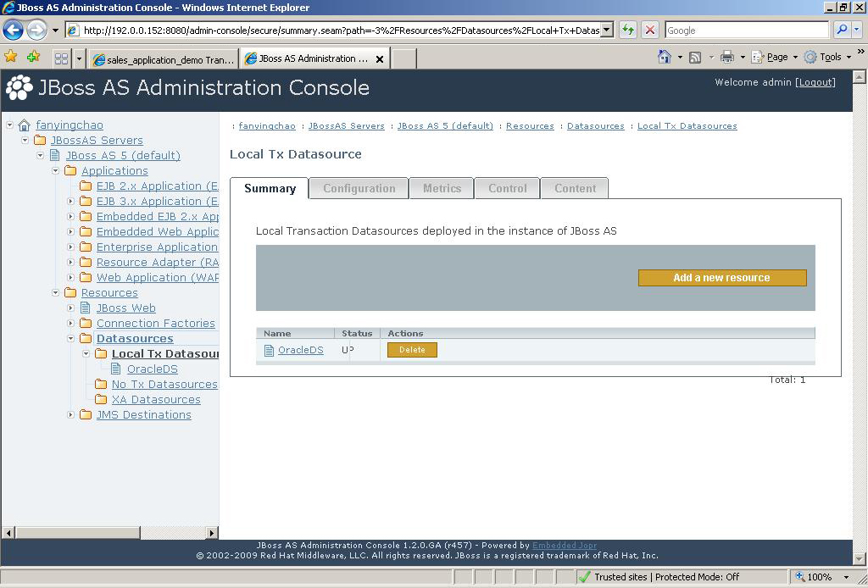868x588 pixels.
Task: Collapse the JBossAS Servers tree node
Action: (x=25, y=140)
